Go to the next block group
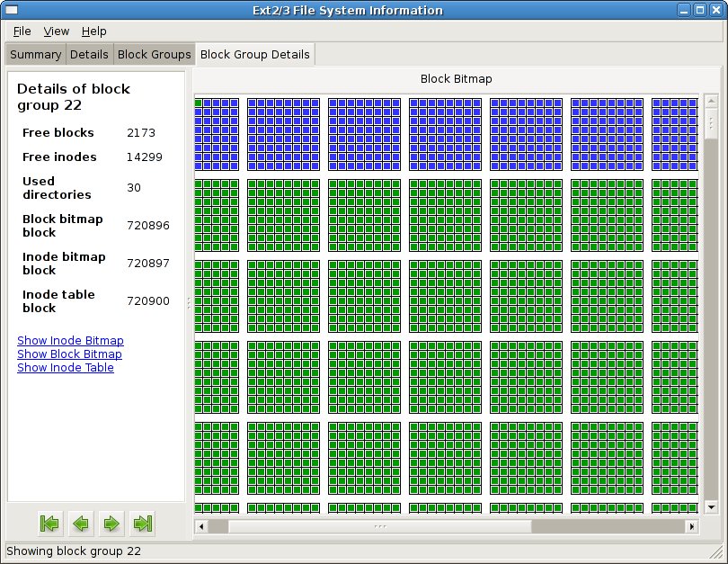This screenshot has height=564, width=728. 111,523
